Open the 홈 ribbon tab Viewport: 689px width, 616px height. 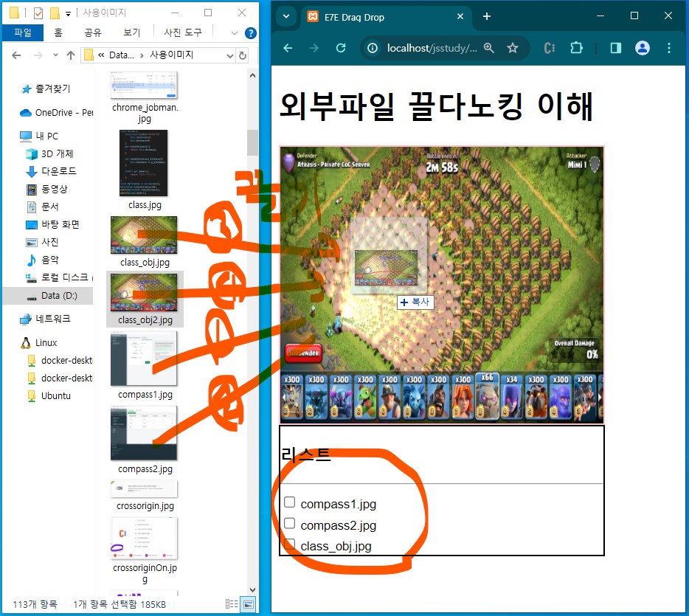[x=58, y=32]
